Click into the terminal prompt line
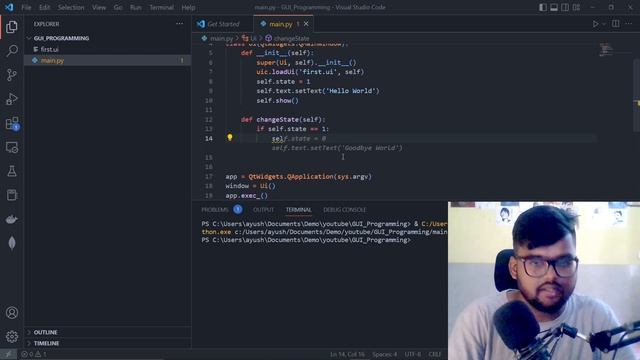Screen dimensions: 640x360 (x=306, y=240)
